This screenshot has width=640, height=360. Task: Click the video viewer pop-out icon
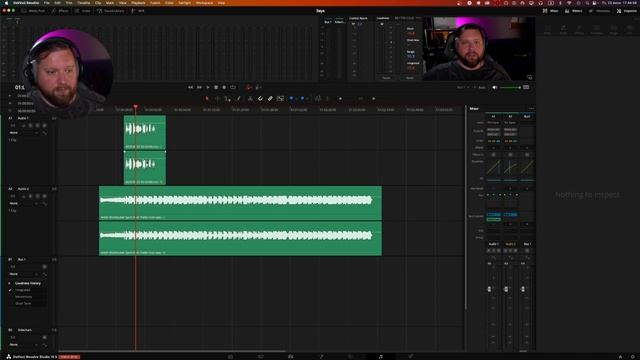[529, 77]
